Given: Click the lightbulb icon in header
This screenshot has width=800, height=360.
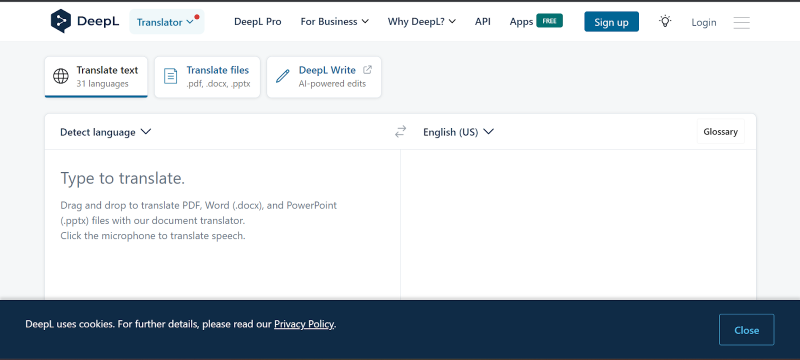Looking at the screenshot, I should pos(665,21).
